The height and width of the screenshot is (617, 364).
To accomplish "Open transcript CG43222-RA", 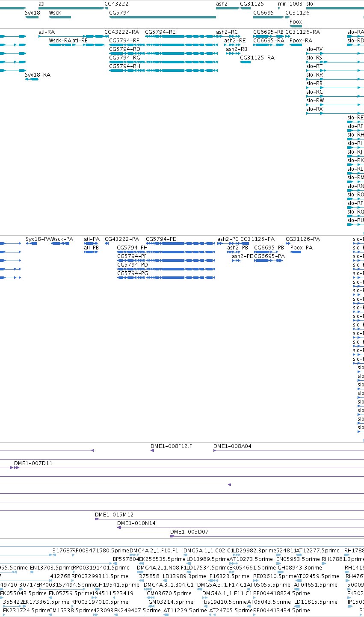I will 122,32.
